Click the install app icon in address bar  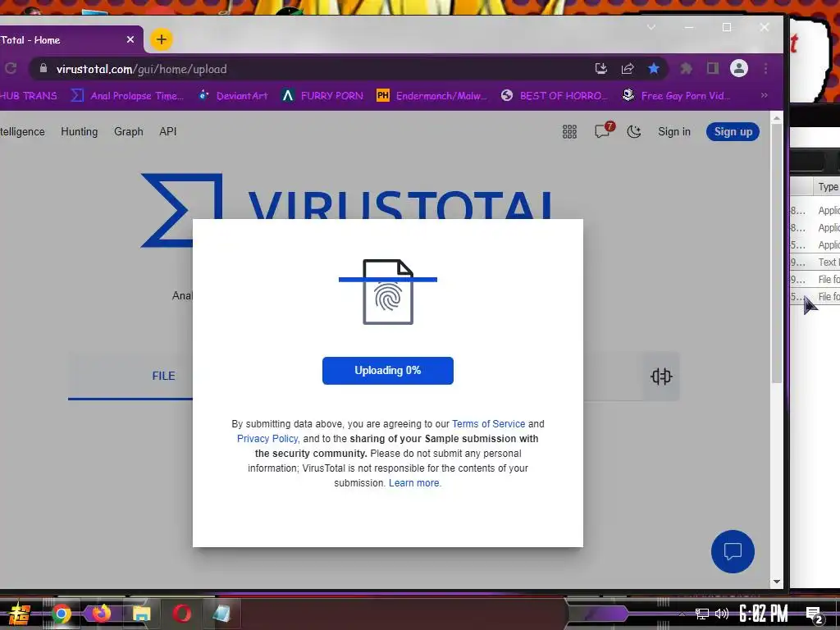tap(601, 69)
